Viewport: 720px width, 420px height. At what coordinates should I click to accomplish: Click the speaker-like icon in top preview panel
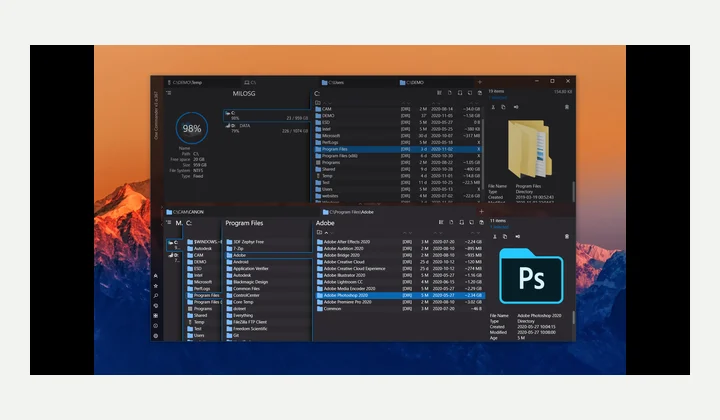tap(516, 107)
